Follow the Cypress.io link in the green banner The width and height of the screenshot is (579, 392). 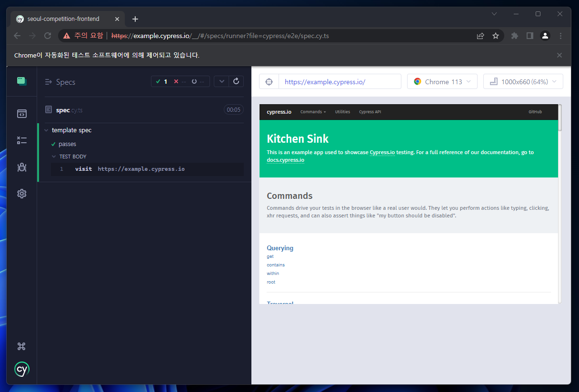point(382,152)
